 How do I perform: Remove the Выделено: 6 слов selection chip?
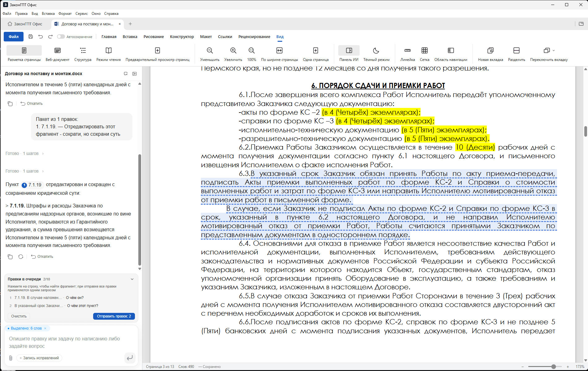[45, 328]
